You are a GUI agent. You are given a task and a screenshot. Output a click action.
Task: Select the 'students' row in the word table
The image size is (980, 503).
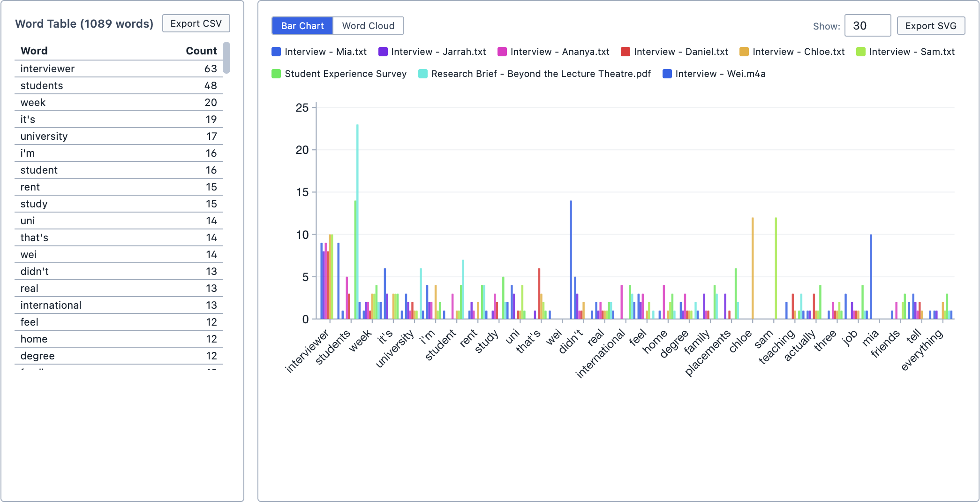(119, 85)
